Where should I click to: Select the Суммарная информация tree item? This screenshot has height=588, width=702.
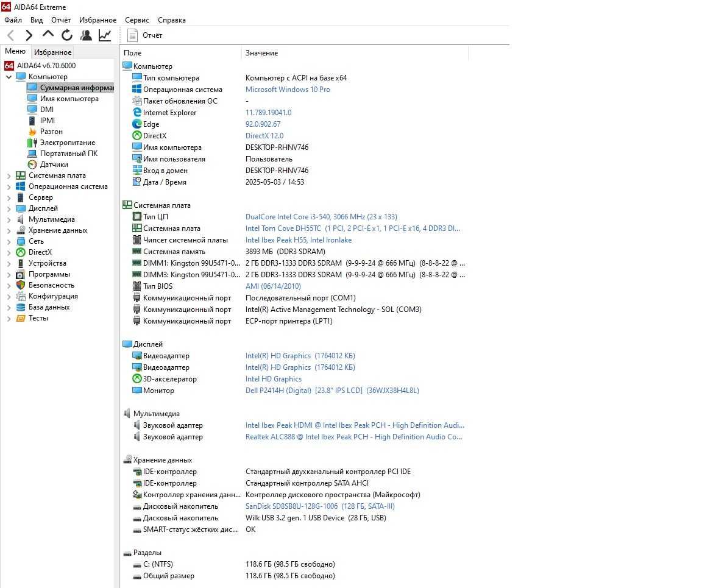pos(71,88)
